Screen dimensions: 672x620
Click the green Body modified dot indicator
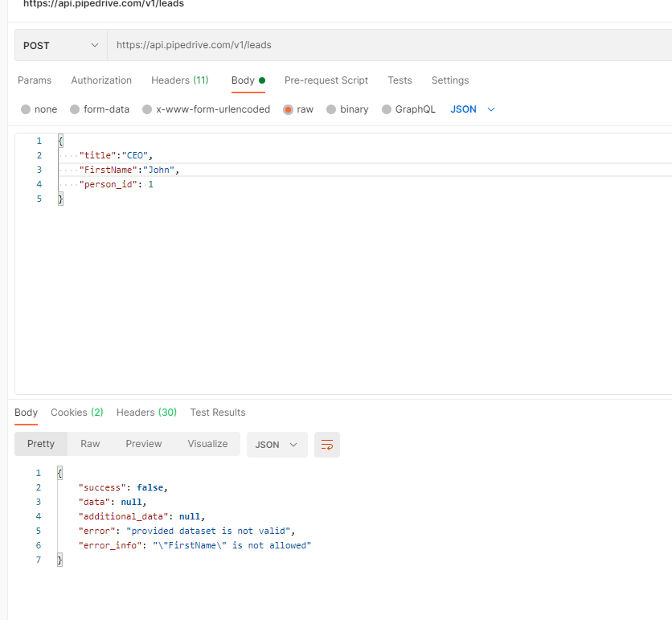(x=262, y=80)
